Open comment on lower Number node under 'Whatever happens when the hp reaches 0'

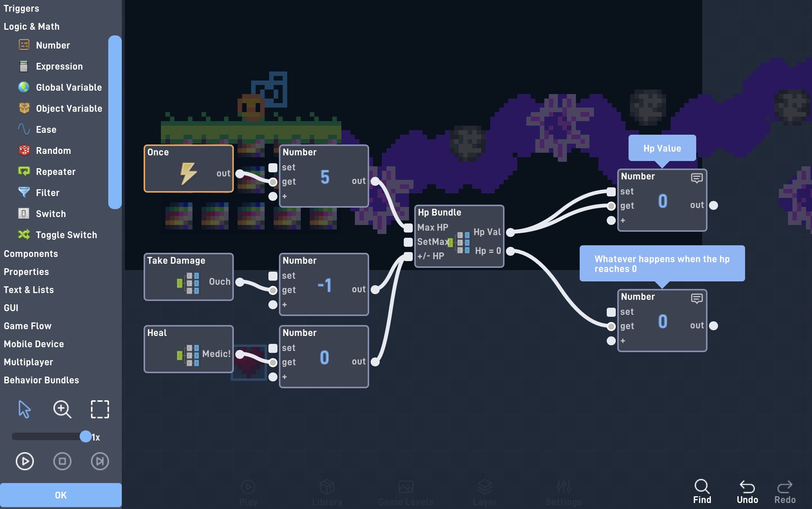click(x=697, y=298)
